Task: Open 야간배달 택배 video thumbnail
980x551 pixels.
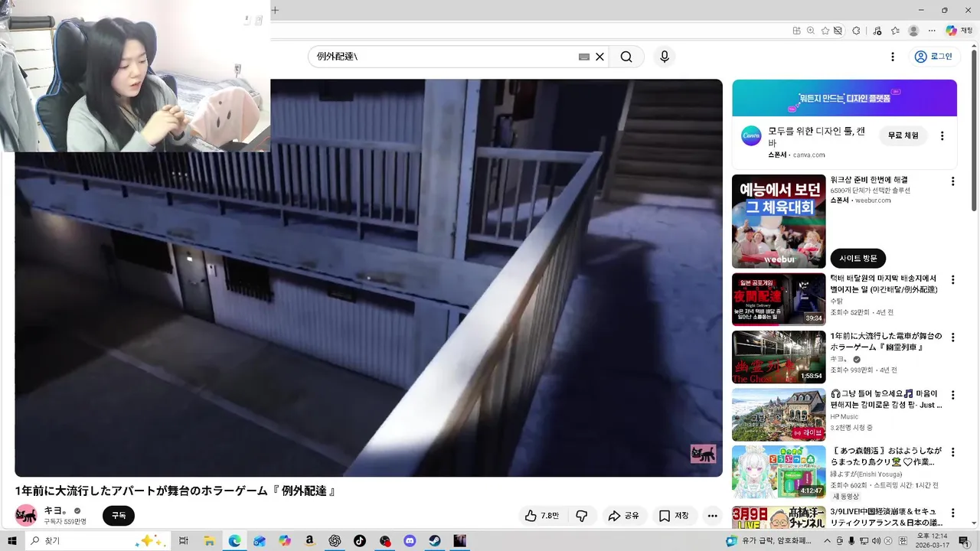Action: pyautogui.click(x=779, y=299)
